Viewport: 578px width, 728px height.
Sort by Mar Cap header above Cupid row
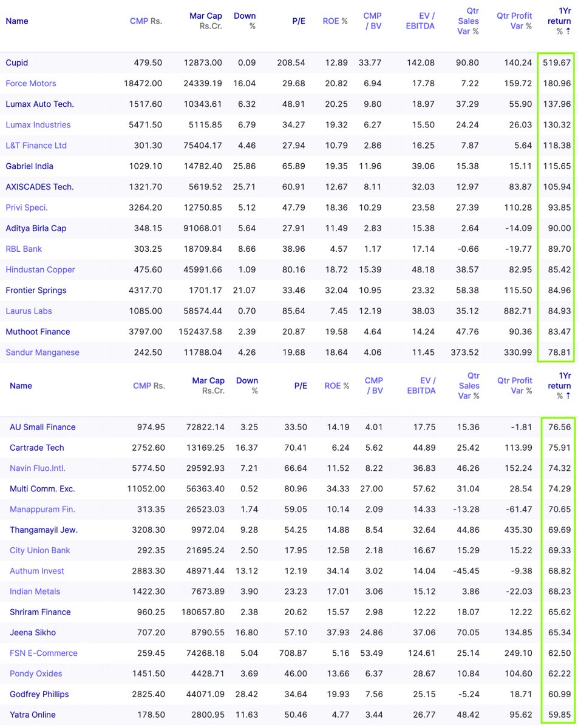coord(206,21)
